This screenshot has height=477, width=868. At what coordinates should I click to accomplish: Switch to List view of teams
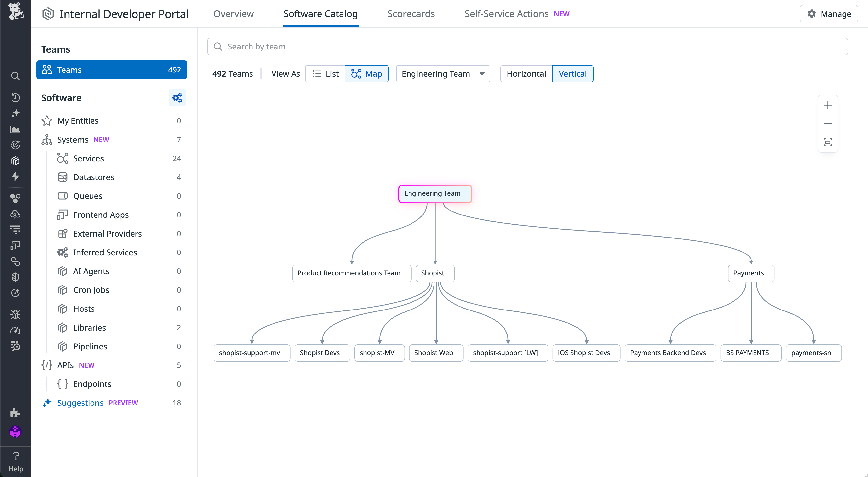pos(324,73)
